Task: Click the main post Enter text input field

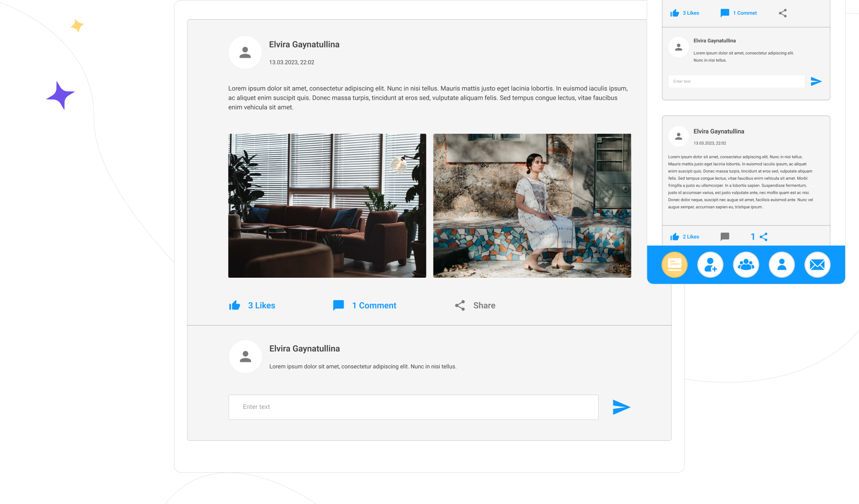Action: (x=413, y=407)
